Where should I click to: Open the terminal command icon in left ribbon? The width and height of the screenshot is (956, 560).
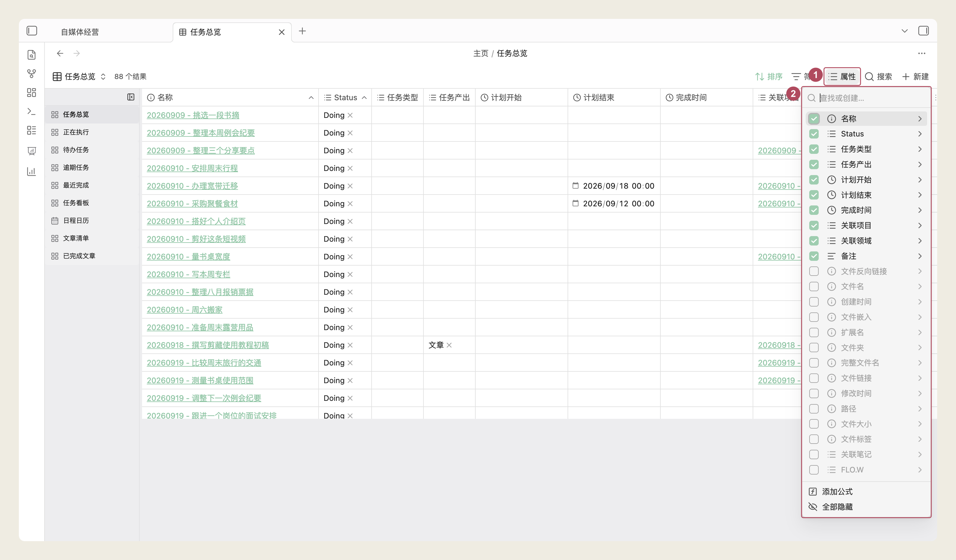32,111
